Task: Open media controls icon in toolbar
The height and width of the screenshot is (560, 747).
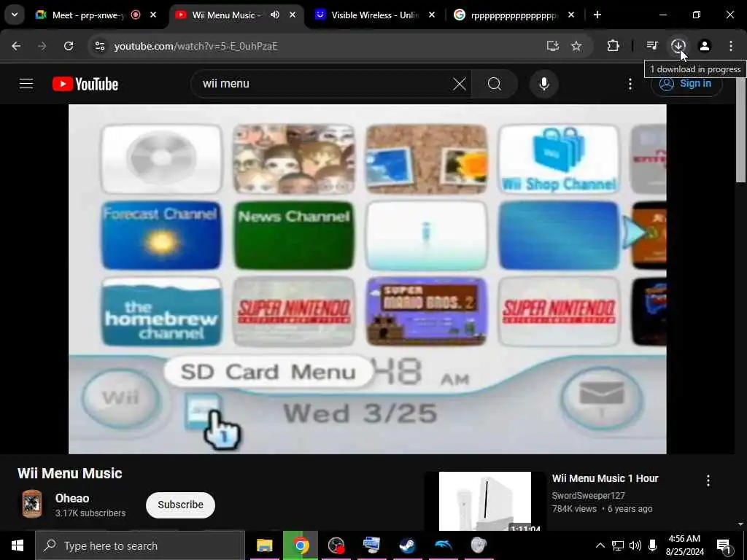Action: 651,46
